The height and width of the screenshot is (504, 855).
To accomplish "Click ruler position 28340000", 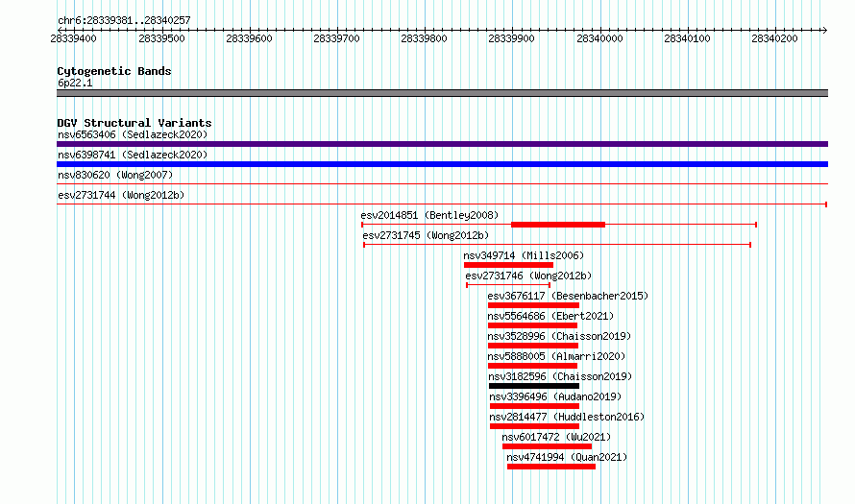I will click(599, 38).
